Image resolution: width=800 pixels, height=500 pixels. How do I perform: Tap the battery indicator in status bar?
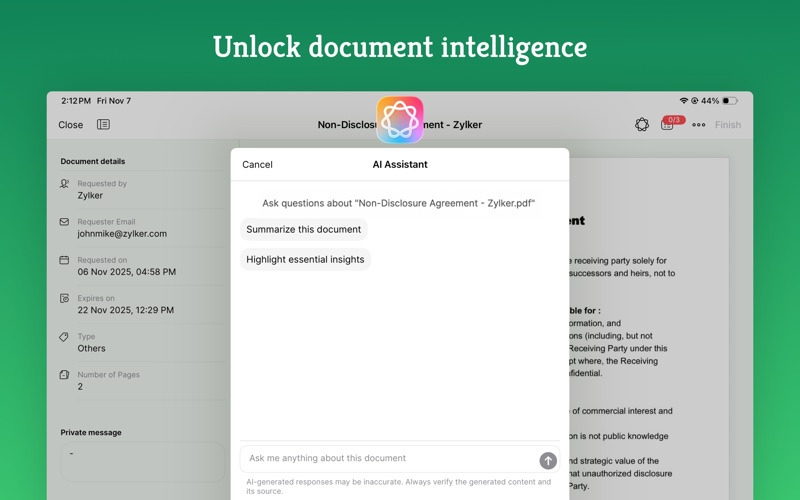(730, 101)
